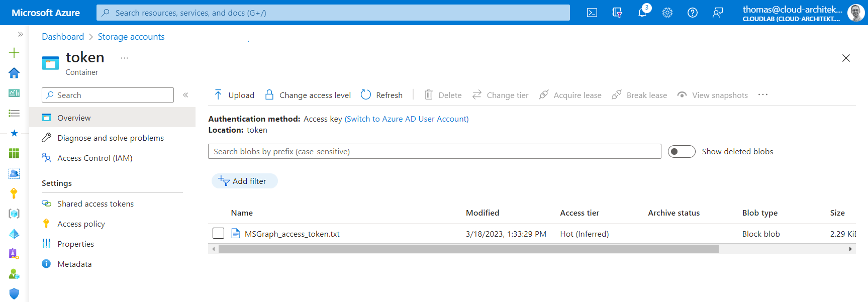This screenshot has width=868, height=302.
Task: Click the Delete toolbar button
Action: pyautogui.click(x=443, y=95)
